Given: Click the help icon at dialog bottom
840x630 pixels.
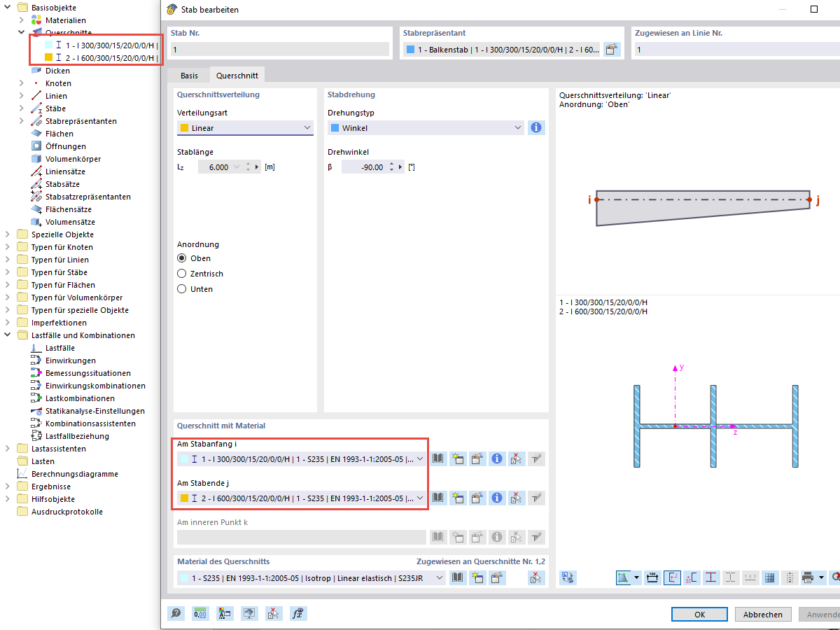Looking at the screenshot, I should (176, 614).
